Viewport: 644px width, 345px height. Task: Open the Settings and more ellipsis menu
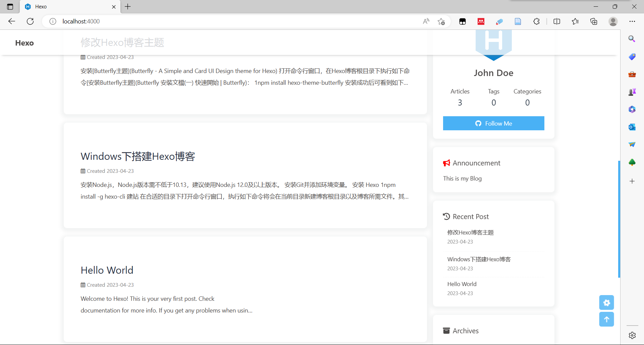(633, 21)
